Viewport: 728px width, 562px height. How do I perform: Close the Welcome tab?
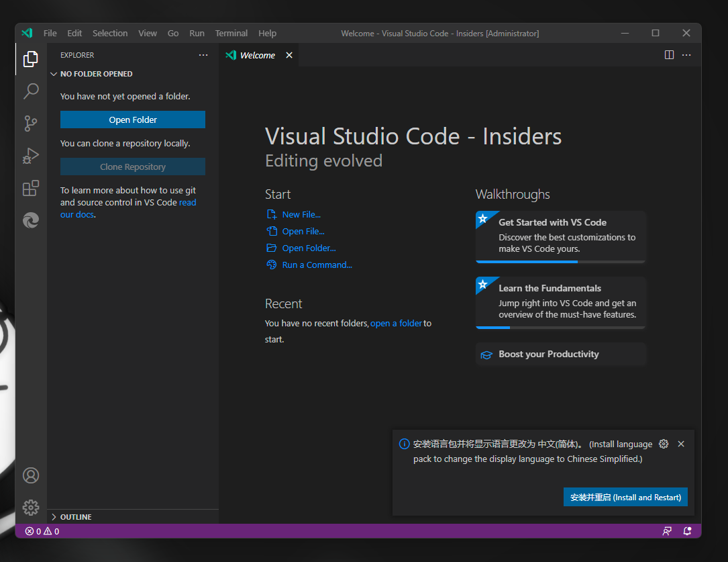(x=289, y=55)
